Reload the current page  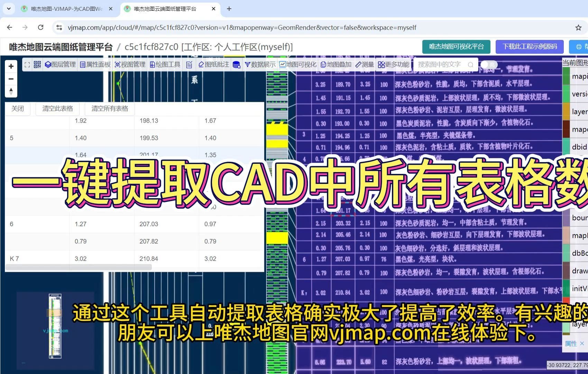[x=40, y=27]
